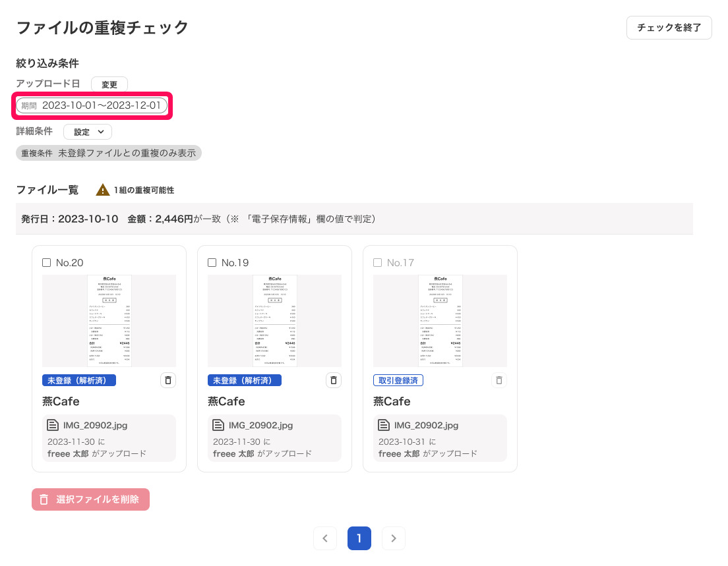
Task: Go to the next page arrow
Action: (394, 538)
